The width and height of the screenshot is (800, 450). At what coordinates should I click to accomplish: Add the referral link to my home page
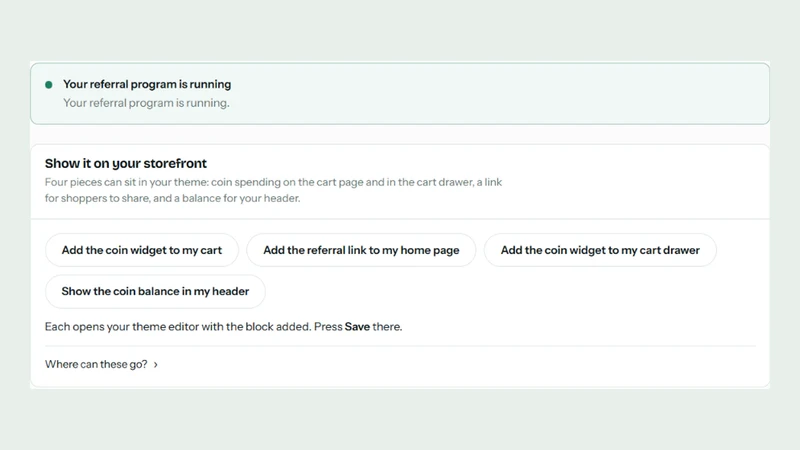[361, 250]
